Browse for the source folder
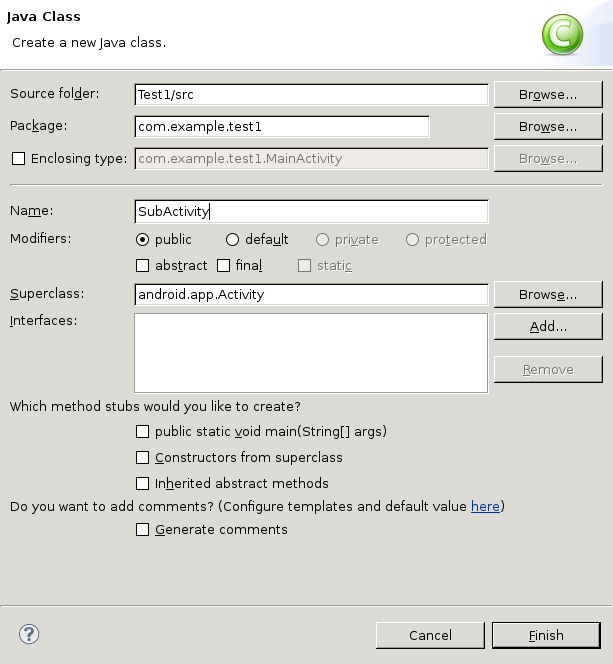613x664 pixels. [x=547, y=95]
